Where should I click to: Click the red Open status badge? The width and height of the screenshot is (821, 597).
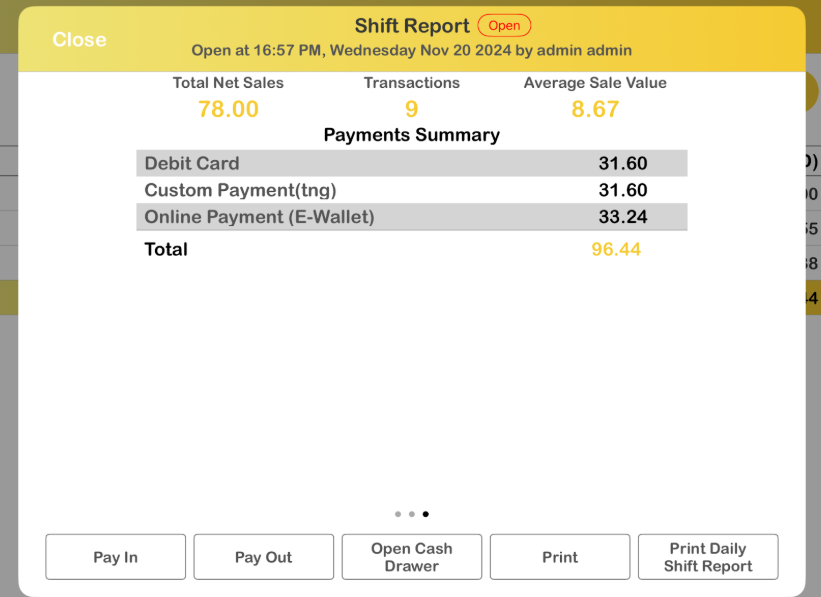504,26
